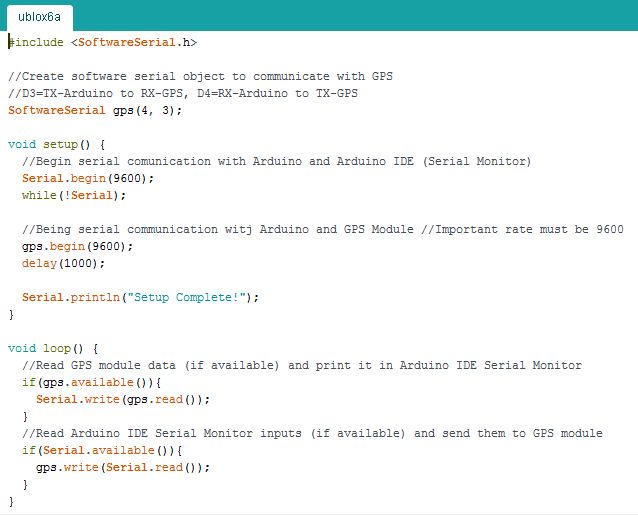The width and height of the screenshot is (638, 516).
Task: Click the comment 'Read GPS module data'
Action: pyautogui.click(x=302, y=365)
